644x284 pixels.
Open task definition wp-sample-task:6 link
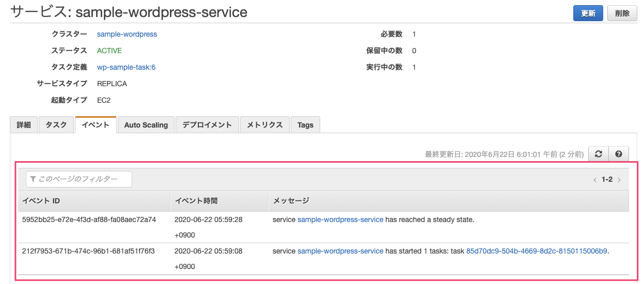(x=126, y=67)
